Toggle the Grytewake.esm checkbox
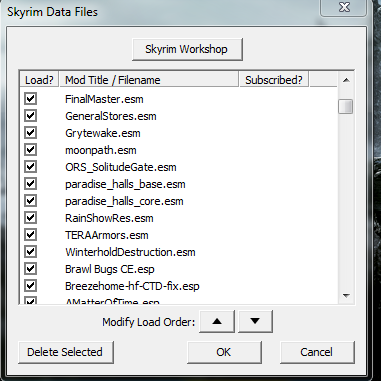The width and height of the screenshot is (381, 381). (30, 133)
